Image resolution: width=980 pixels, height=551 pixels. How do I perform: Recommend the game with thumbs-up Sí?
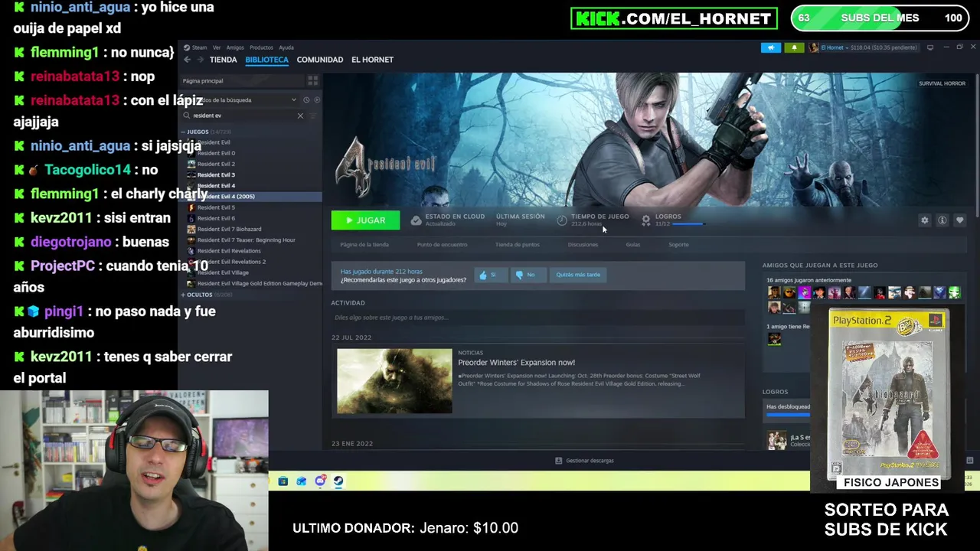(489, 275)
